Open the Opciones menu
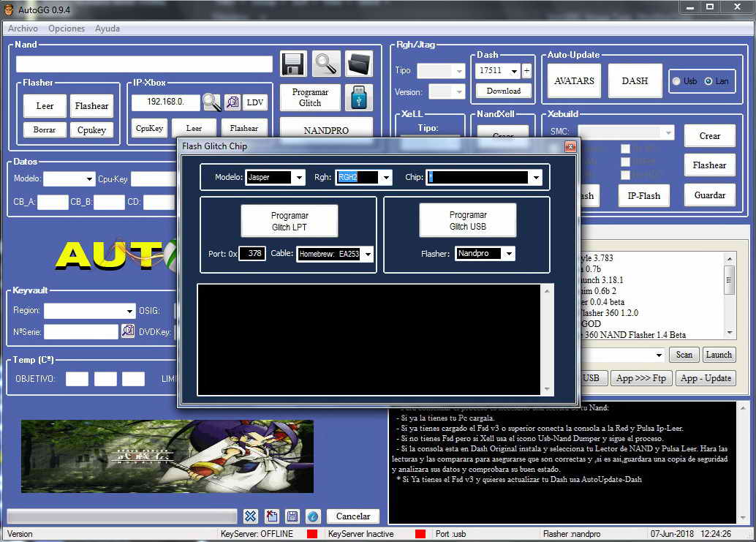Image resolution: width=756 pixels, height=542 pixels. click(x=67, y=29)
